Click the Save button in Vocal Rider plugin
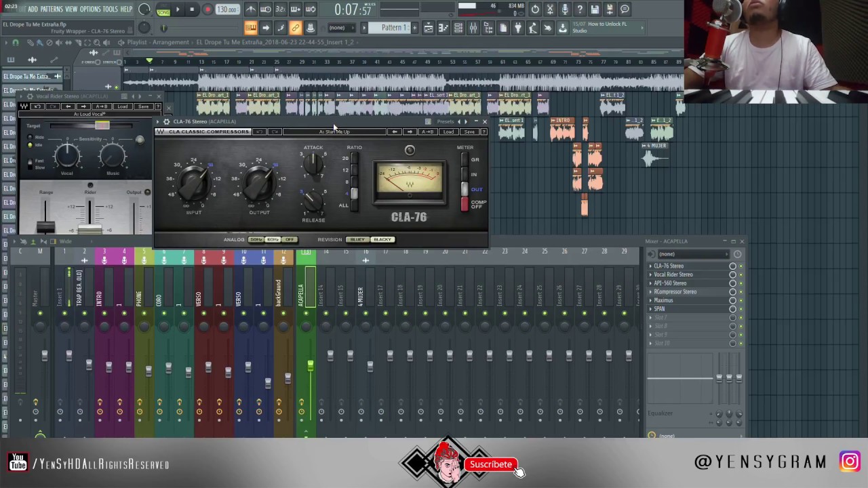The height and width of the screenshot is (488, 868). pyautogui.click(x=143, y=106)
